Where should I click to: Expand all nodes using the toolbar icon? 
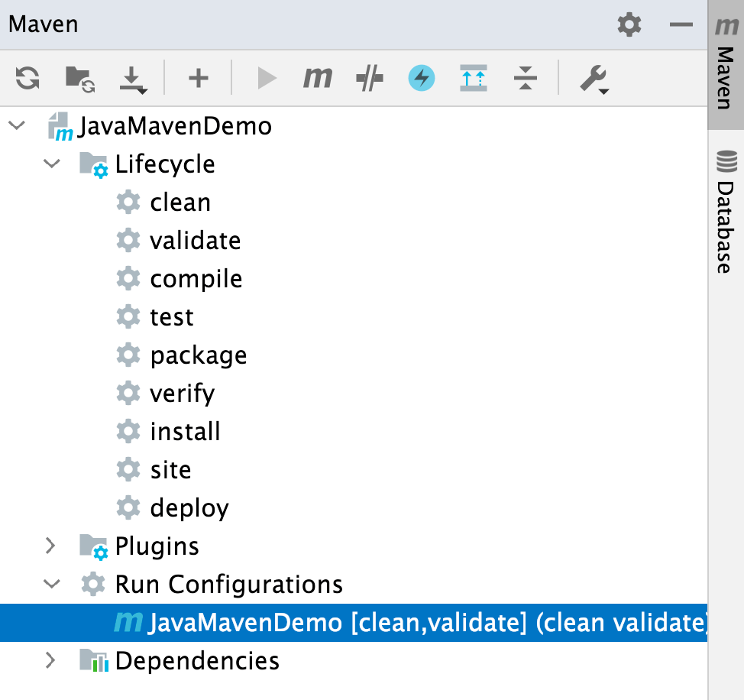[473, 77]
